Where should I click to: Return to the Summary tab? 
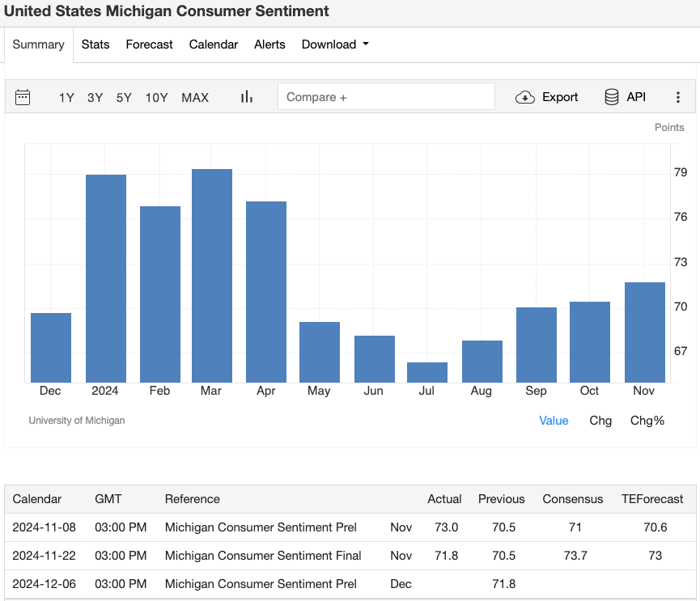38,44
